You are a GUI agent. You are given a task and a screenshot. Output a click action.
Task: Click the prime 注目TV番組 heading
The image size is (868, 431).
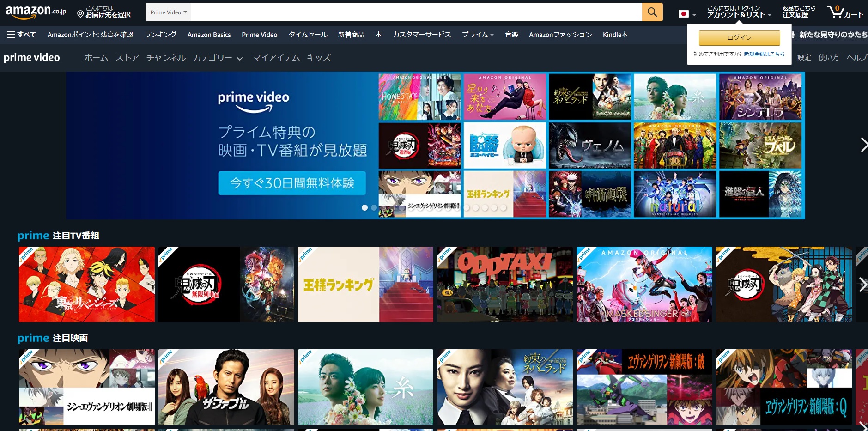[58, 236]
